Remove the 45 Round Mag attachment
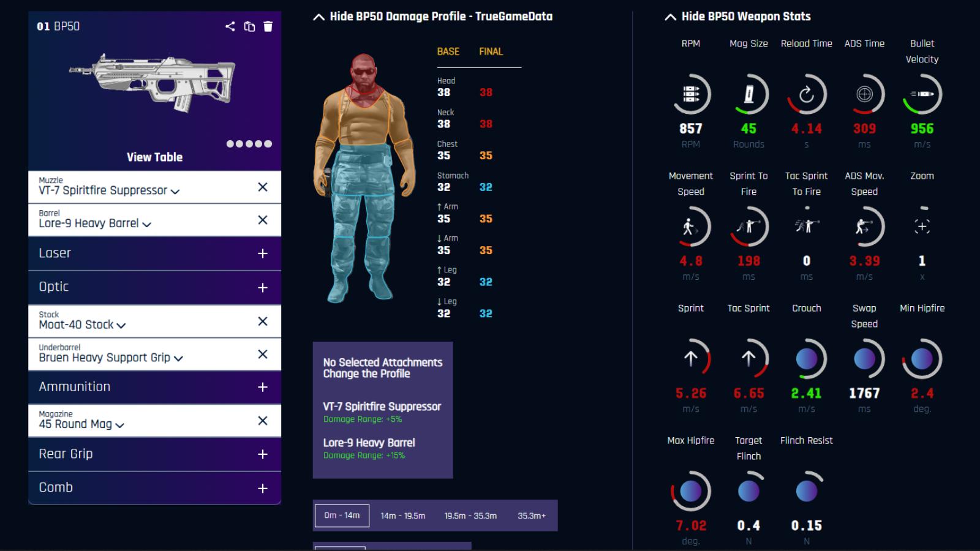The width and height of the screenshot is (980, 551). pos(263,421)
